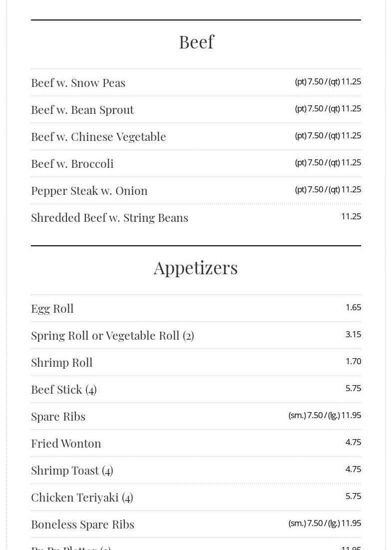Open the Spare Ribs item
The width and height of the screenshot is (392, 550).
58,416
